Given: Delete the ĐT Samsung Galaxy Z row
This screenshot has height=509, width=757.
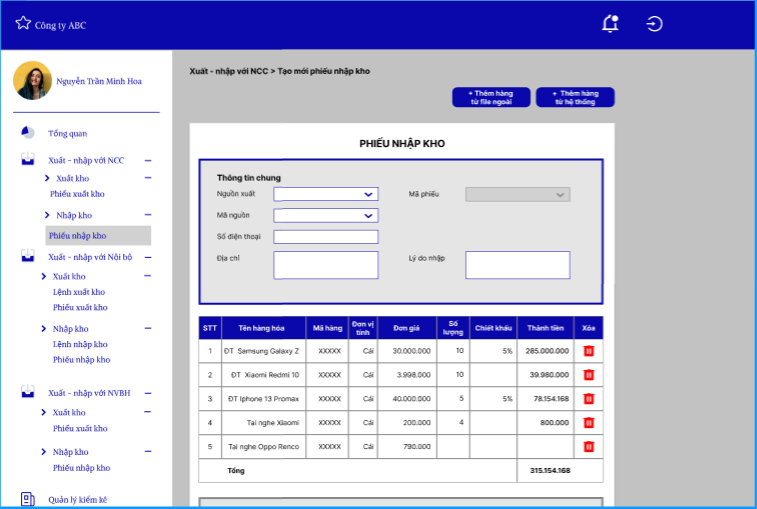Looking at the screenshot, I should pos(589,351).
